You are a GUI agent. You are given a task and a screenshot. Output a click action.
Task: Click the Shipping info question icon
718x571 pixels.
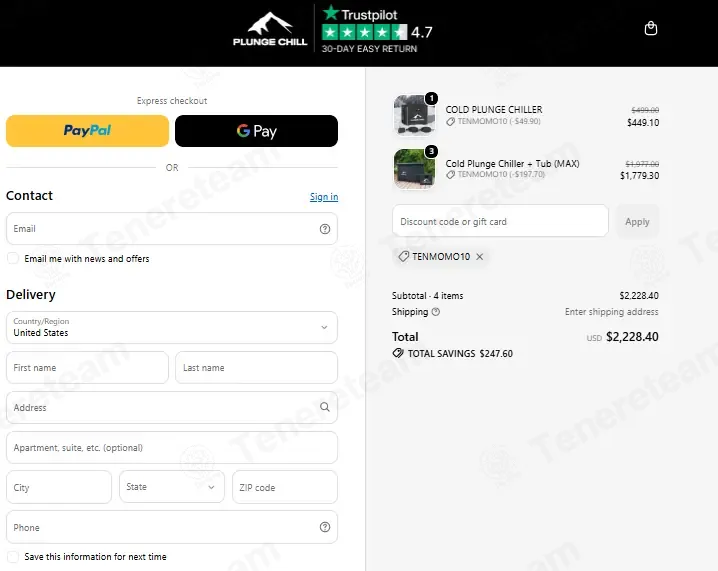click(436, 312)
